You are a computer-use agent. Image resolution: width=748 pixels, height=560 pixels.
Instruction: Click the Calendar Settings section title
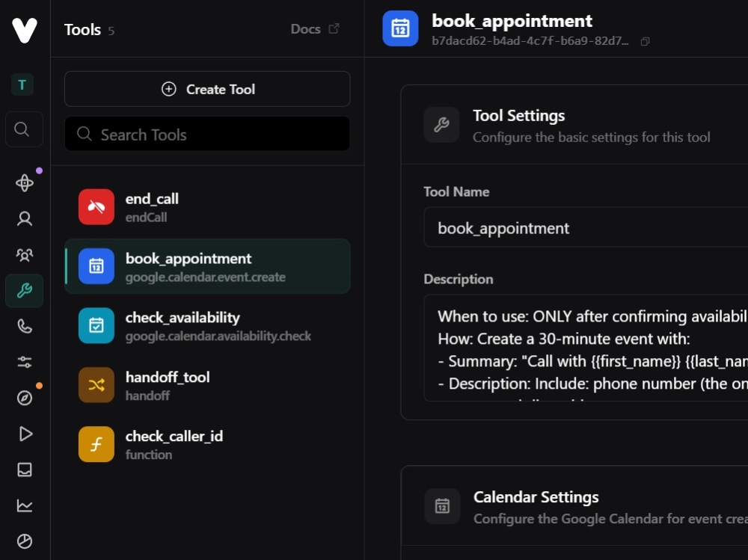point(536,497)
